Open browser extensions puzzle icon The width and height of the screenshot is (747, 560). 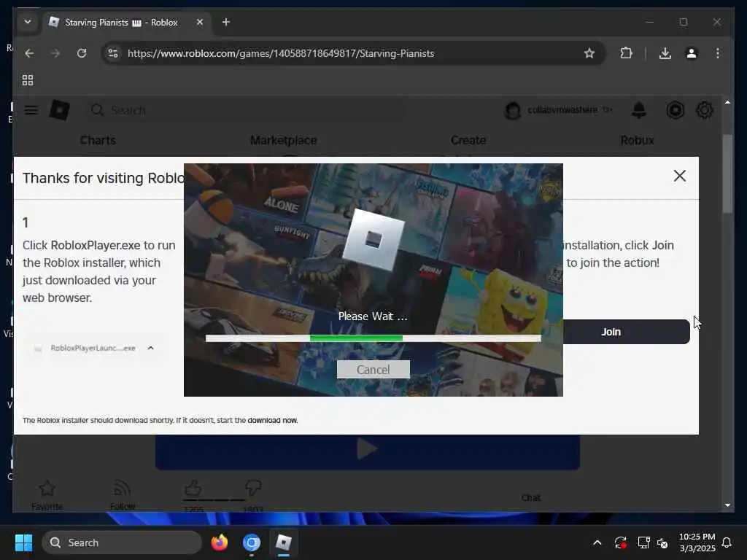pyautogui.click(x=626, y=53)
